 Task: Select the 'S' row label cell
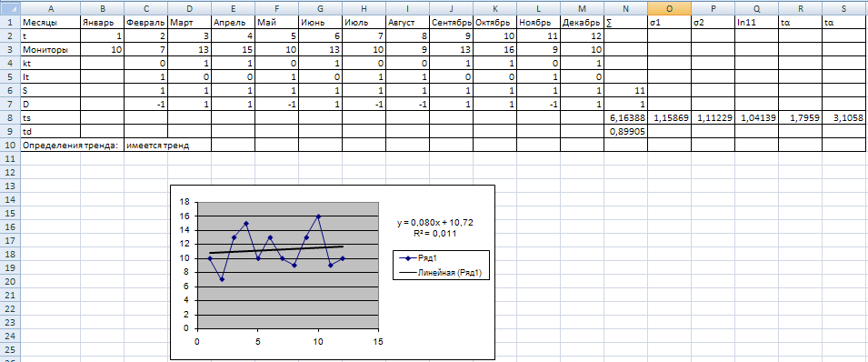[x=50, y=90]
